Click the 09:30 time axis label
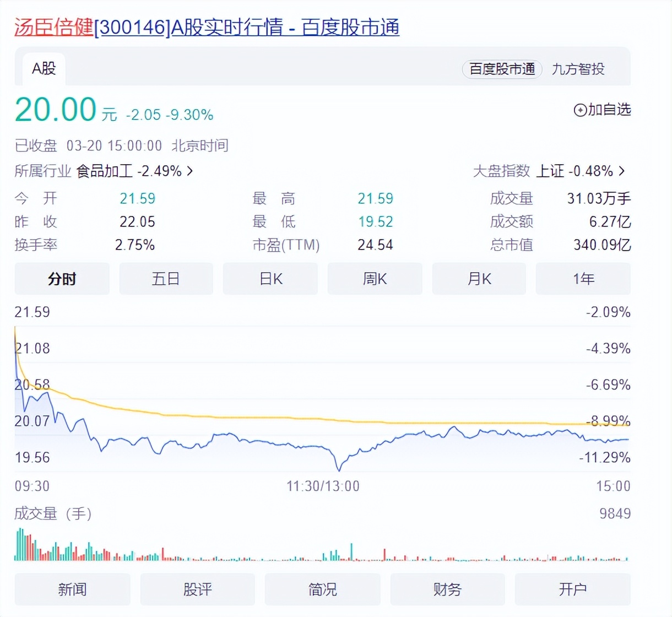 (x=32, y=486)
